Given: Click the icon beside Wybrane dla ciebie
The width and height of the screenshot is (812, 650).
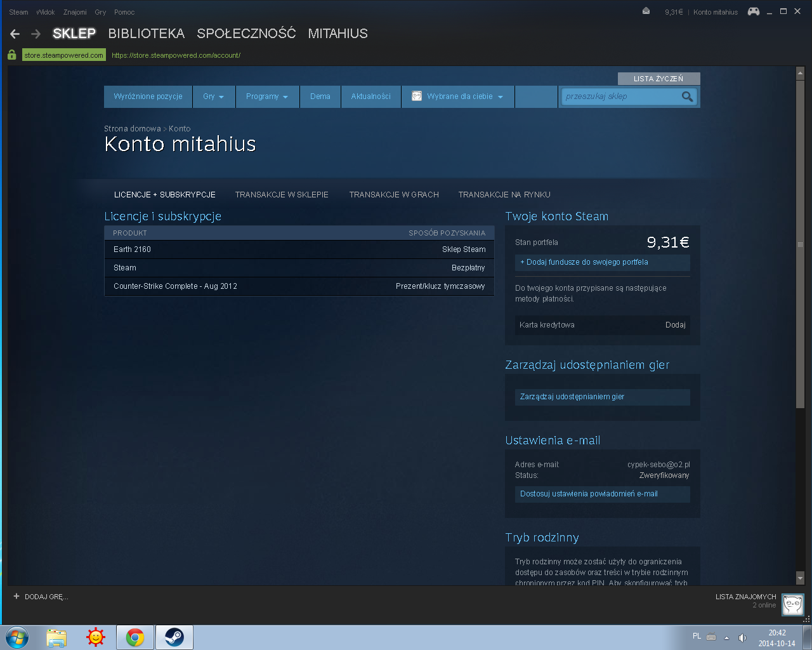Looking at the screenshot, I should (417, 96).
